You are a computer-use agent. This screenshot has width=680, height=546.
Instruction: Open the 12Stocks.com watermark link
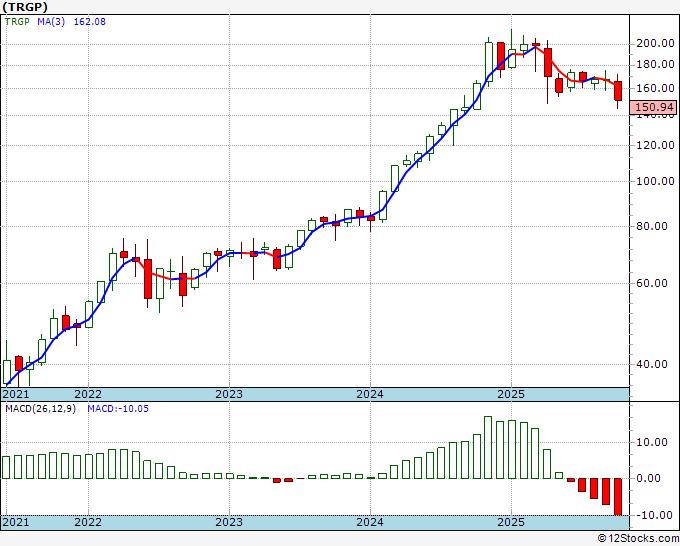[637, 538]
